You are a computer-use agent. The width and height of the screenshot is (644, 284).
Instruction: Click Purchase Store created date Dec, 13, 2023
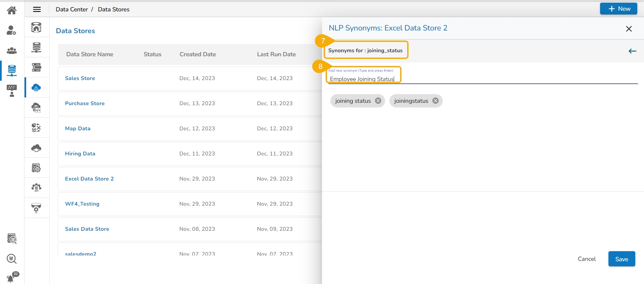[197, 103]
